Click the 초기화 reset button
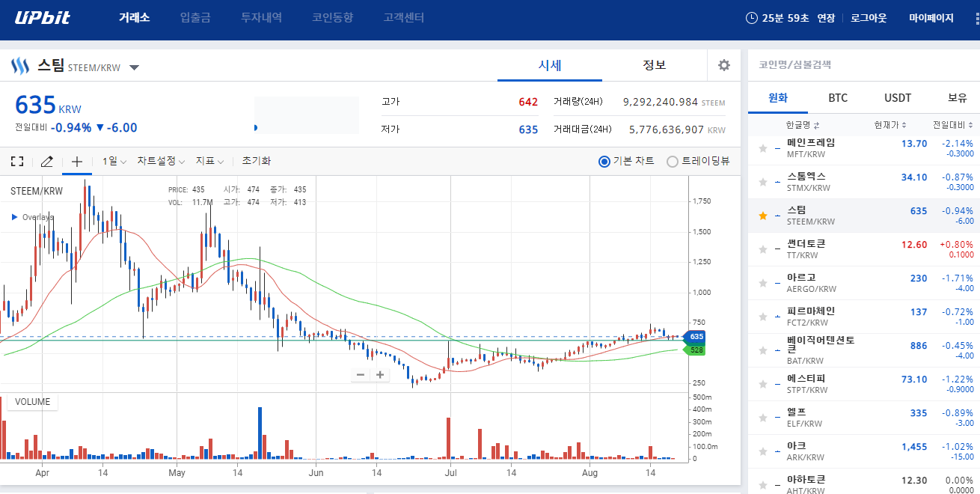 pyautogui.click(x=257, y=161)
